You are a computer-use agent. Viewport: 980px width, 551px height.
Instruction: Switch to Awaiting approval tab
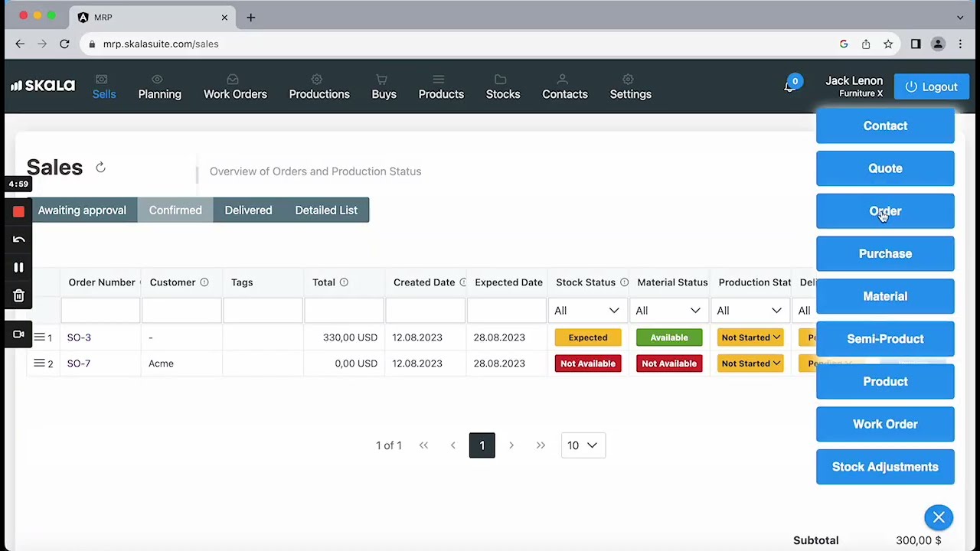82,210
